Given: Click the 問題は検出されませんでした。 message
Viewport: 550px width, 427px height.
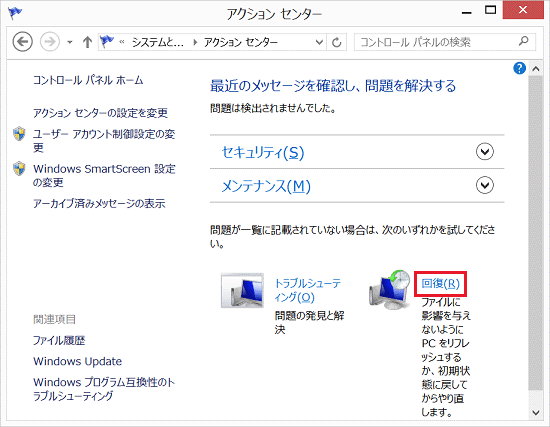Looking at the screenshot, I should click(x=273, y=108).
